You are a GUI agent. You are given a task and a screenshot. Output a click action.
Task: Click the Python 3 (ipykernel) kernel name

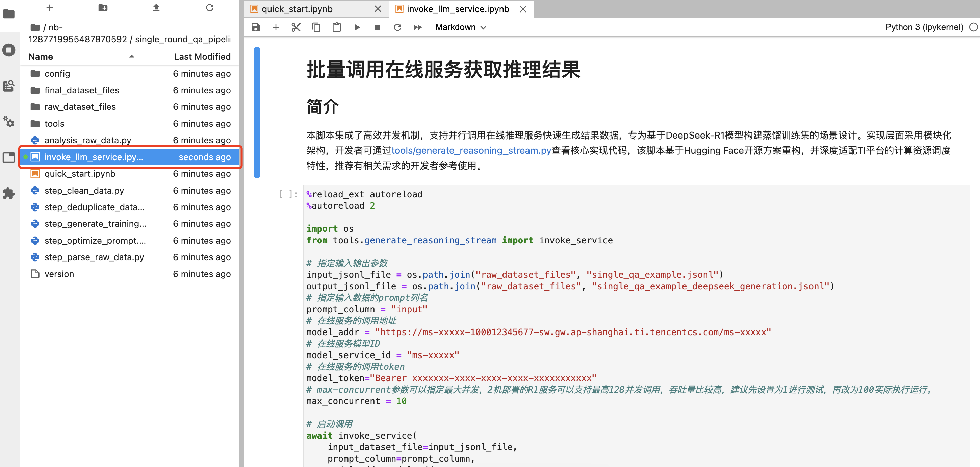click(x=924, y=27)
